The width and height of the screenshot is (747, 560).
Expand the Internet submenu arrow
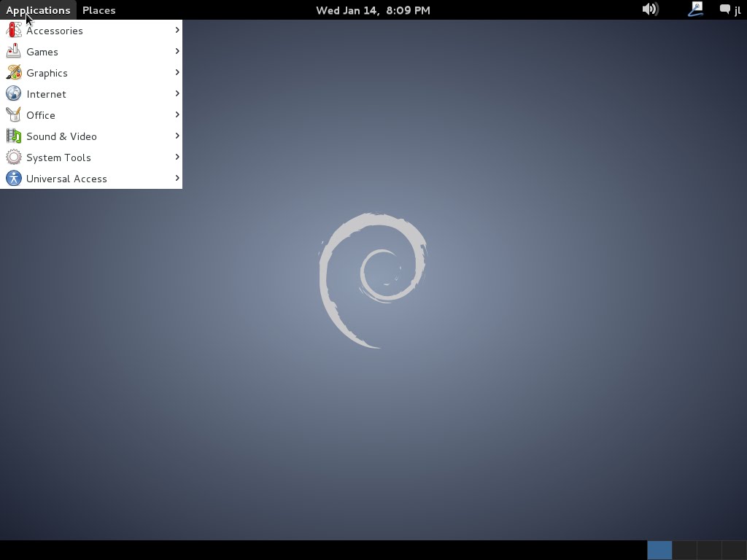pos(177,93)
